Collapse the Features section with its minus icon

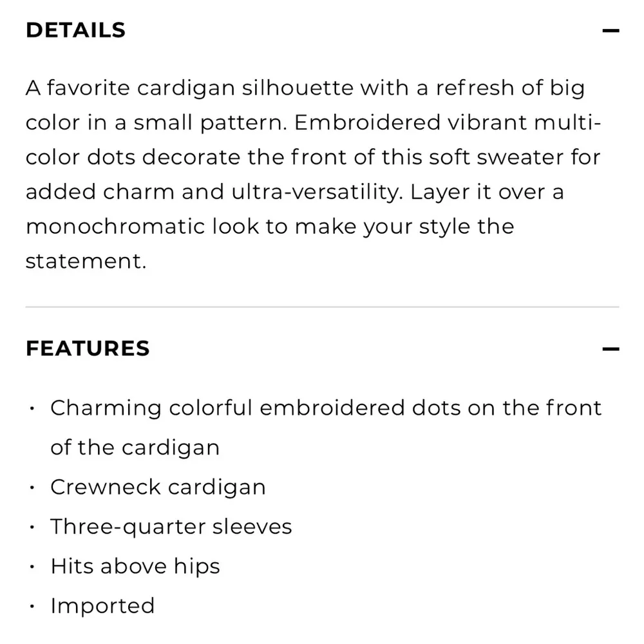click(x=611, y=350)
